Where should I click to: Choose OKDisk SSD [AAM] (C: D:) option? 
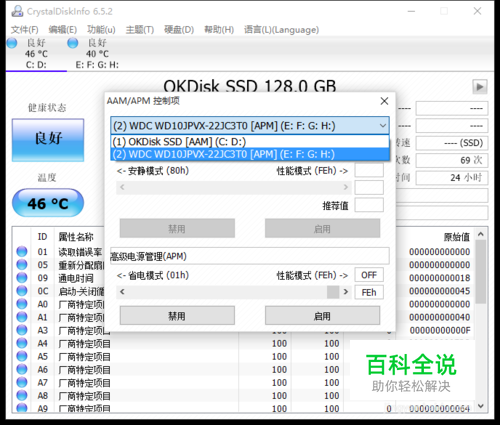click(x=250, y=142)
